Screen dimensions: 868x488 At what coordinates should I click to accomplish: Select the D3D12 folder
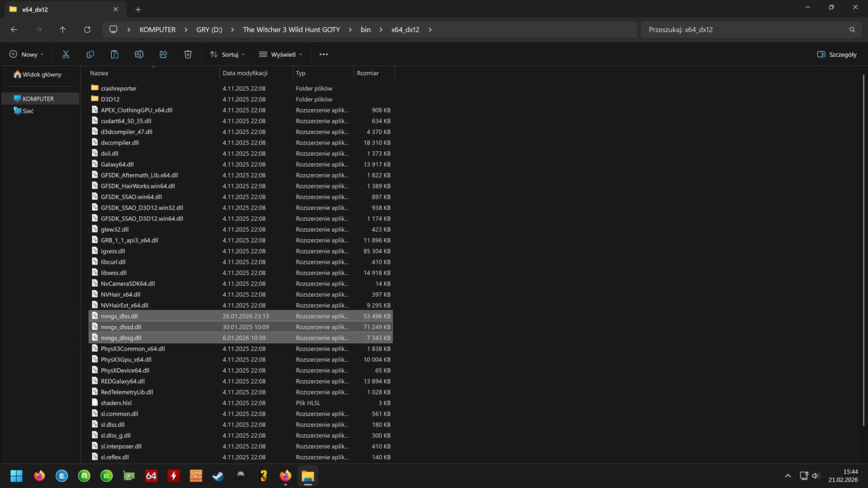pyautogui.click(x=241, y=99)
